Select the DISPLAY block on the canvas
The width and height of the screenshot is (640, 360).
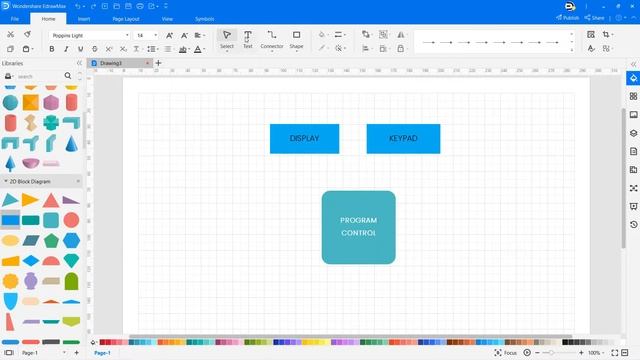click(x=304, y=139)
